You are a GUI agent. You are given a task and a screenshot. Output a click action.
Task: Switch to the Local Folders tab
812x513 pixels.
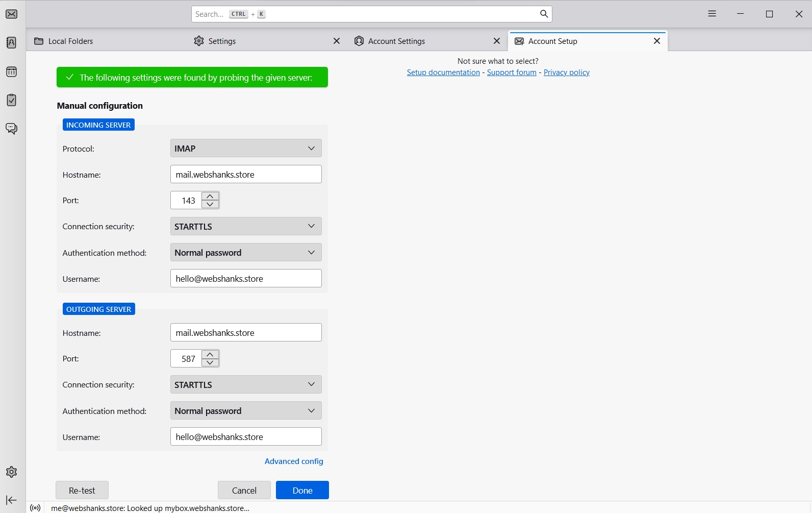click(70, 41)
